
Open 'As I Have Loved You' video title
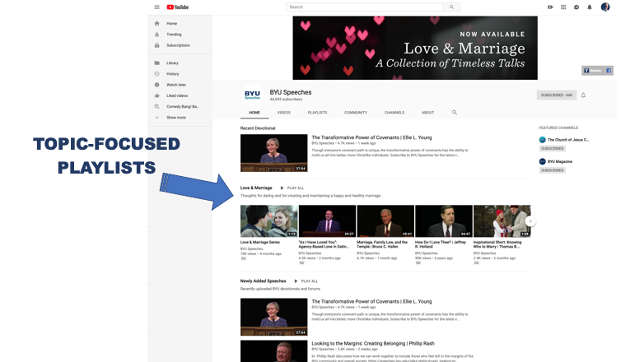pyautogui.click(x=324, y=244)
